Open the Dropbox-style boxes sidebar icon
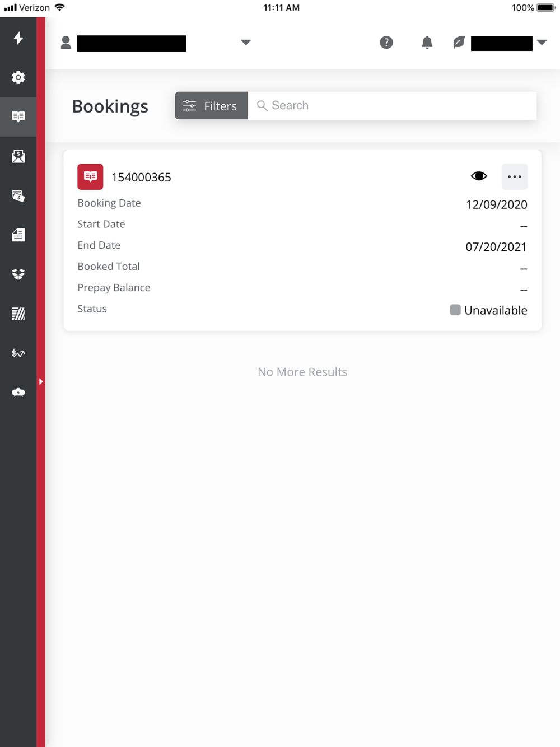The image size is (560, 747). click(x=18, y=274)
